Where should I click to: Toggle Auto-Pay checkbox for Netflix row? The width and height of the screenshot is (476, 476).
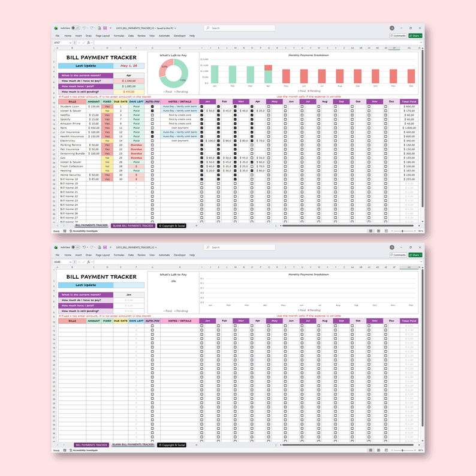[152, 115]
